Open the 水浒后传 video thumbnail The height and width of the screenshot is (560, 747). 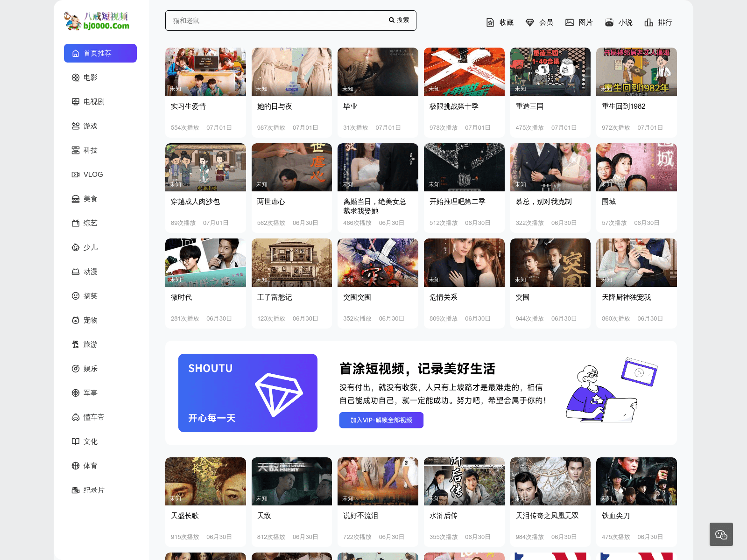coord(464,481)
